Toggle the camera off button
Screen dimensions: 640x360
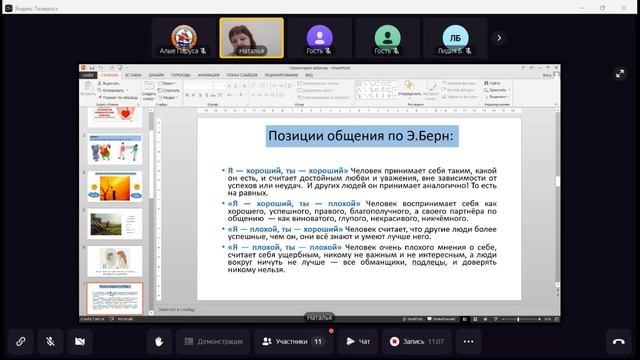[80, 341]
